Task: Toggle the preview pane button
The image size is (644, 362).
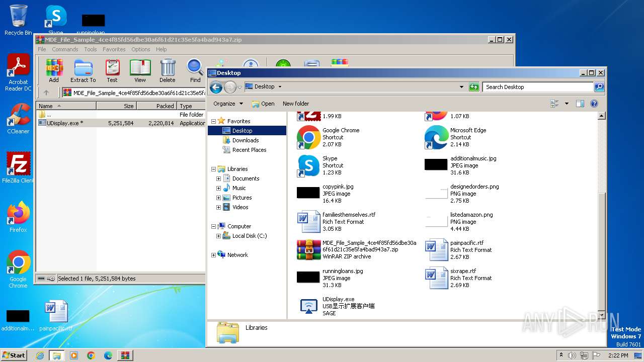Action: [580, 104]
